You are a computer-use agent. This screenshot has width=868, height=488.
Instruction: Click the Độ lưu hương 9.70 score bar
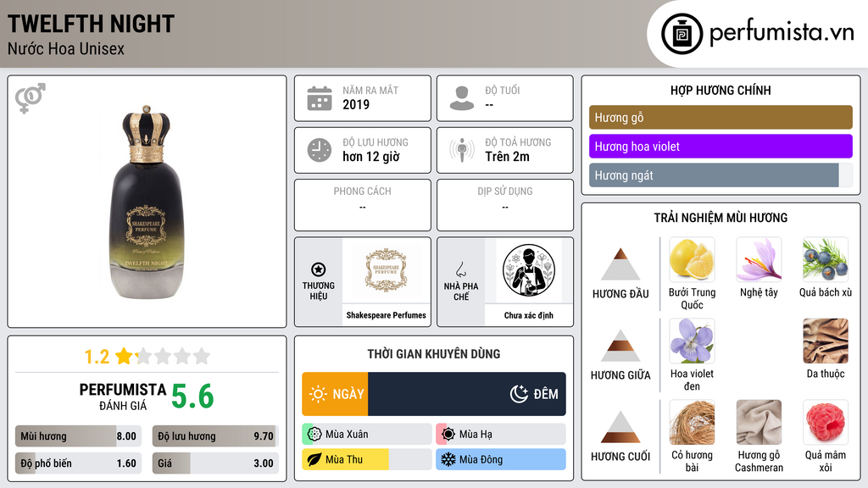215,436
